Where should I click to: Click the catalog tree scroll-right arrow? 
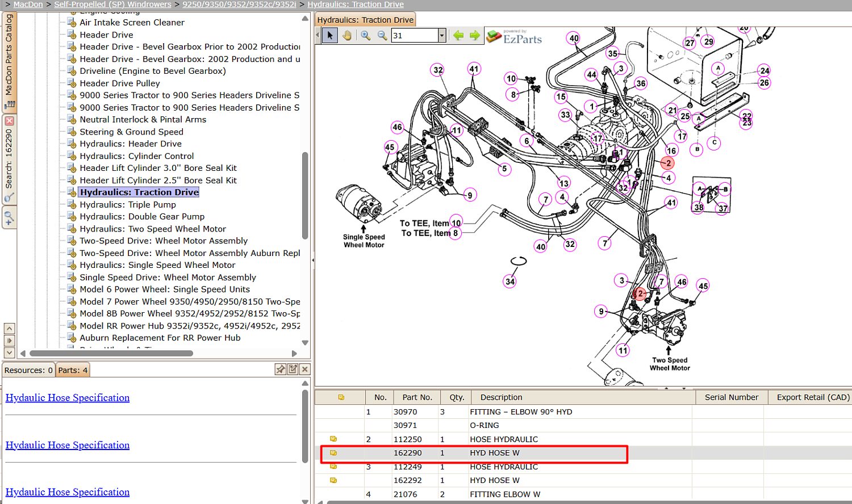tap(294, 353)
